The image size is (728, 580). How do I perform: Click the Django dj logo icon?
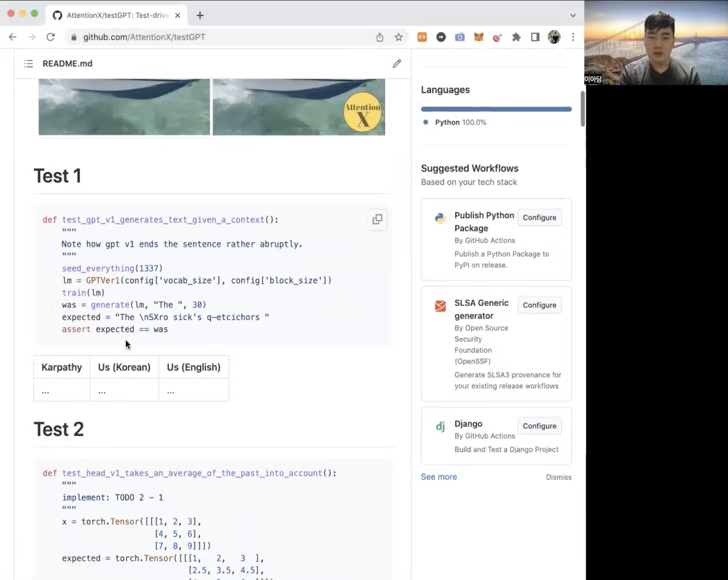coord(440,426)
